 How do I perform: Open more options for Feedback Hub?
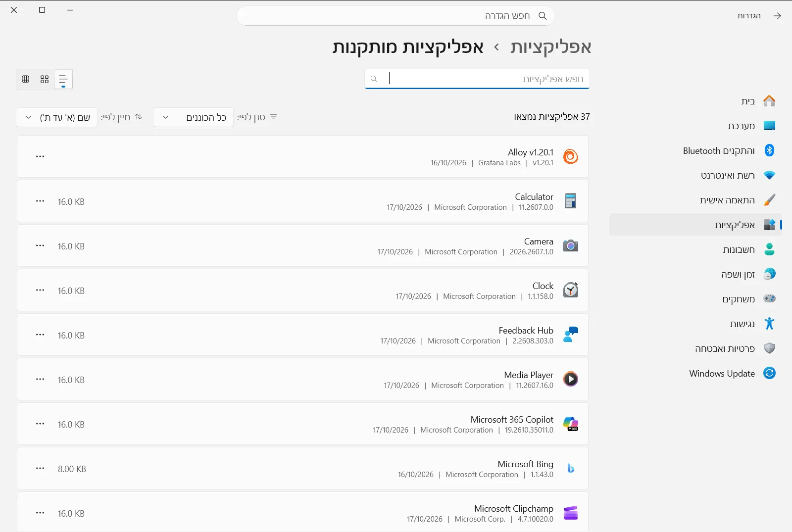[40, 335]
